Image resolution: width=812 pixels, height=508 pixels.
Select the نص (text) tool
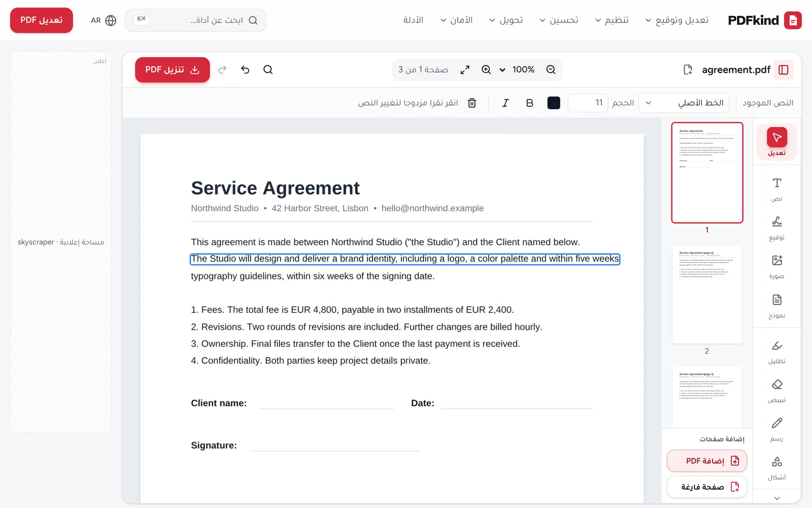pyautogui.click(x=776, y=189)
